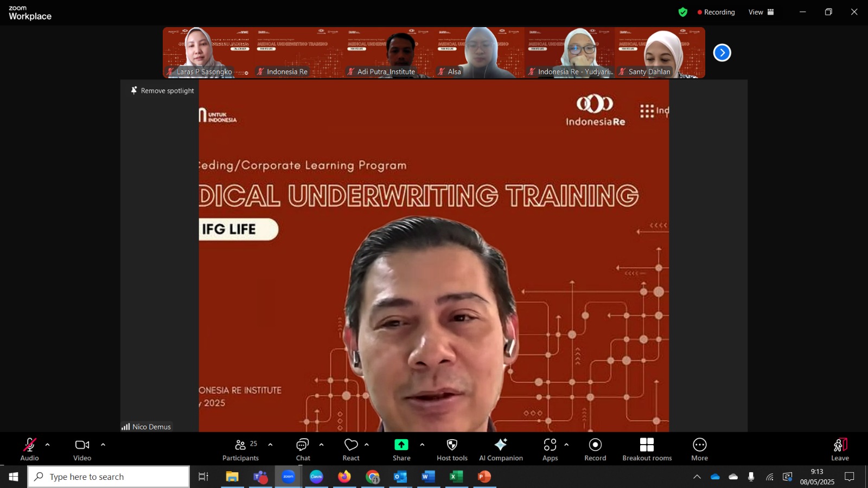Viewport: 868px width, 488px height.
Task: Open the Apps menu
Action: (550, 450)
